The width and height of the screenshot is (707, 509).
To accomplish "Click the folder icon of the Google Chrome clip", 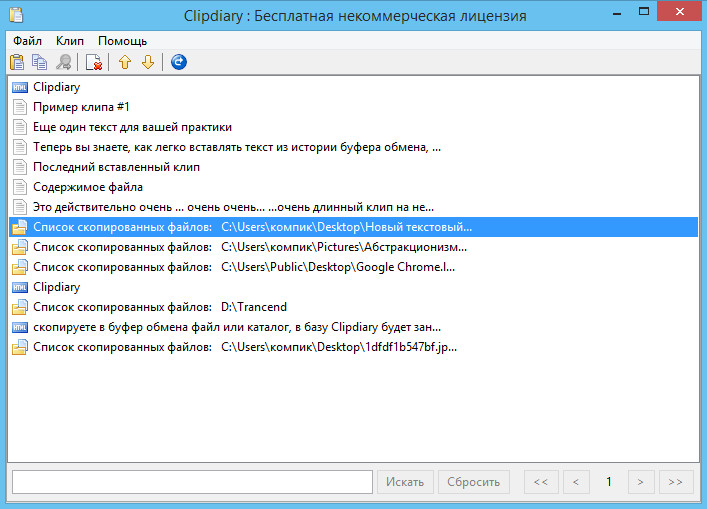I will [x=19, y=267].
